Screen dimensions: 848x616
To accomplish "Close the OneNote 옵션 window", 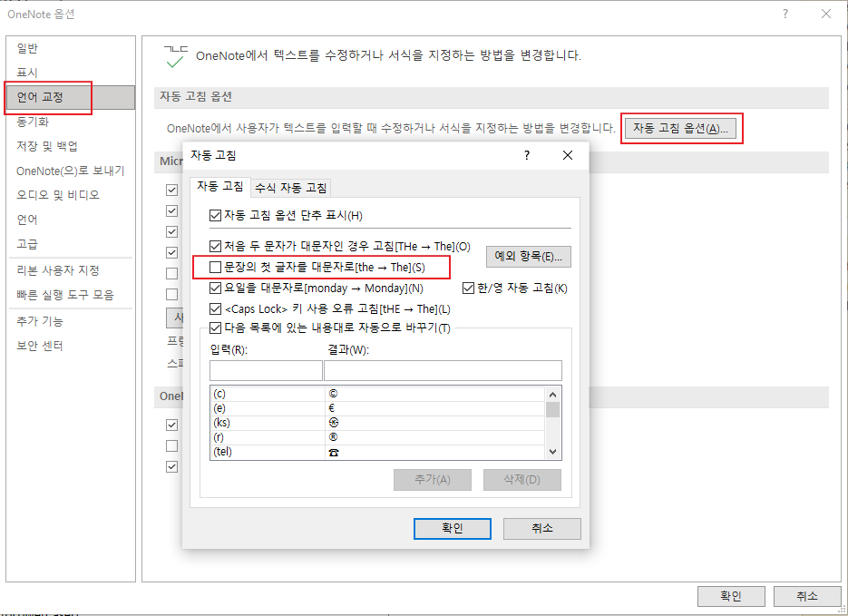I will coord(826,14).
